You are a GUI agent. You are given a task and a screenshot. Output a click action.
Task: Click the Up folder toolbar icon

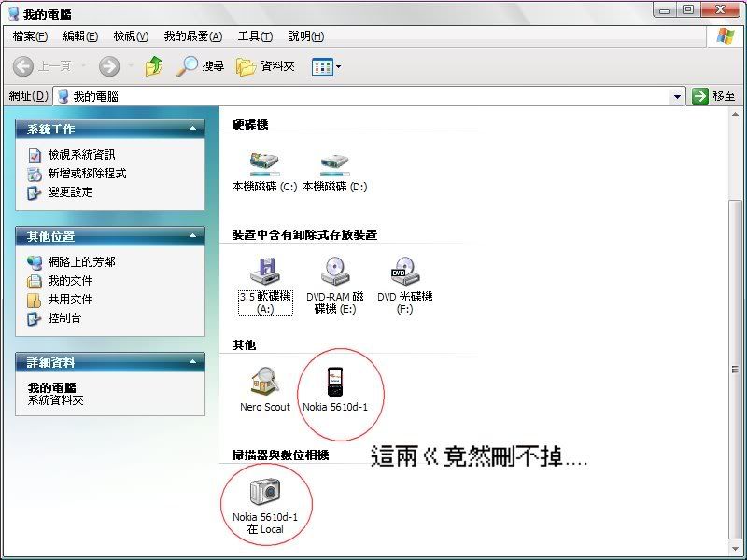[154, 66]
